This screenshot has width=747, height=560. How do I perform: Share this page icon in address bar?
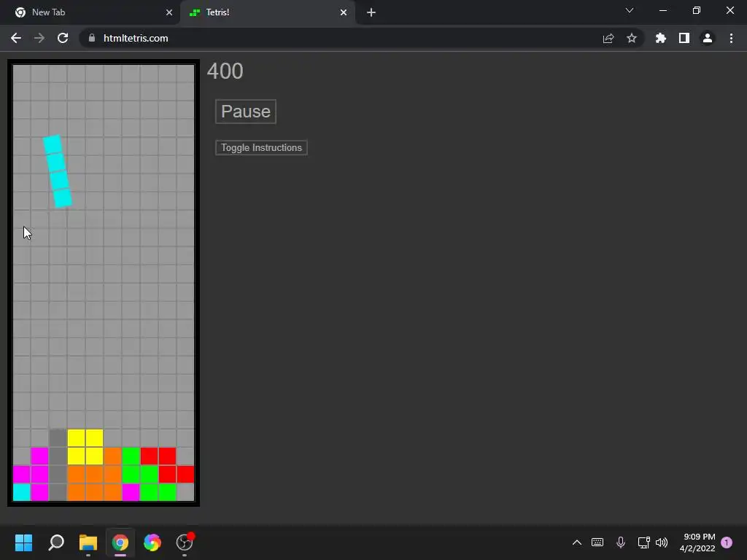coord(608,38)
